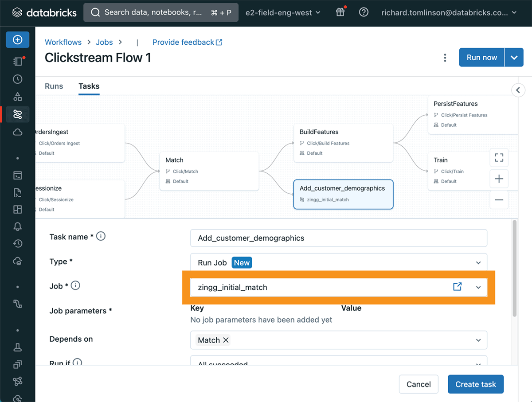Zoom in the task graph with plus
The width and height of the screenshot is (532, 402).
499,179
